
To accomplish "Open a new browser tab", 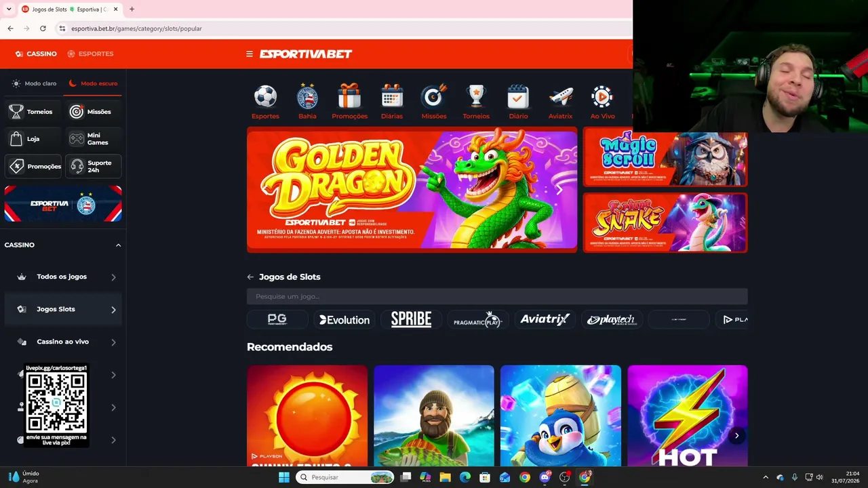I will [132, 9].
